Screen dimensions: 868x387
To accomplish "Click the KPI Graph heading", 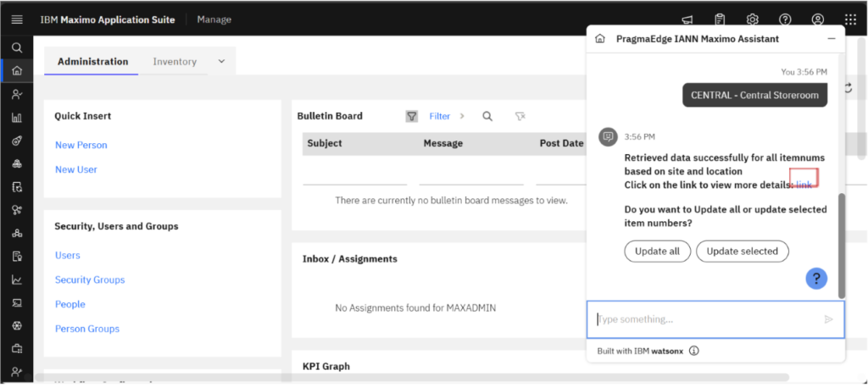I will tap(326, 366).
